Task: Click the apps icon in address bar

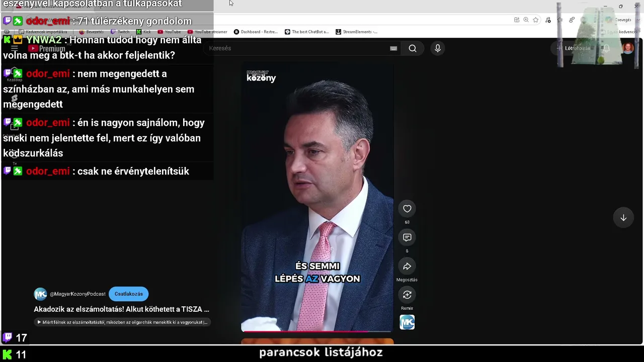Action: coord(517,20)
